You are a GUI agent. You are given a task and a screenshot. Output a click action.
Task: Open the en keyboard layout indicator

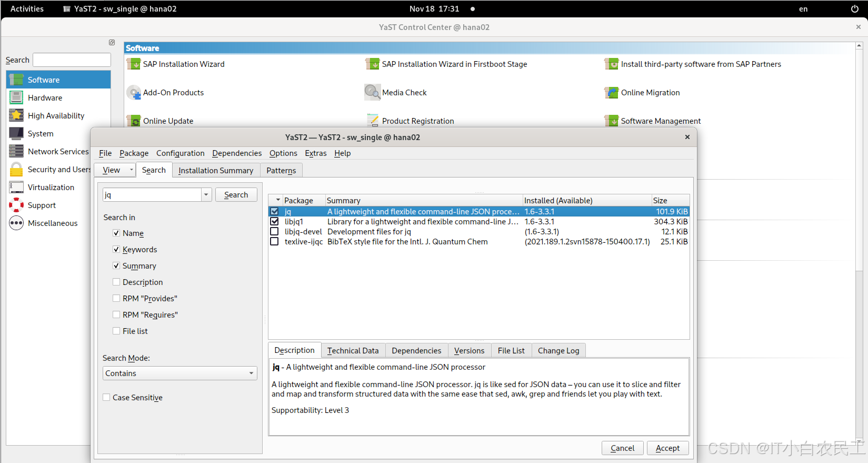pos(803,8)
